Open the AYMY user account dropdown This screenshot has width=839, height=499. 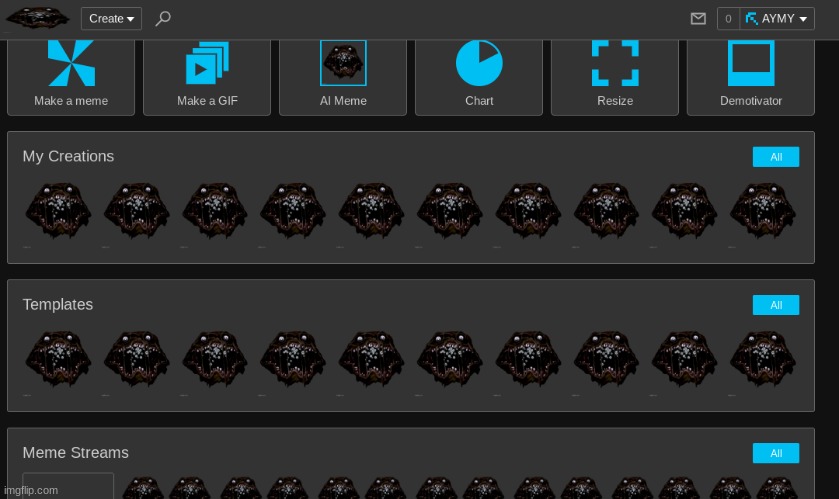pos(777,18)
